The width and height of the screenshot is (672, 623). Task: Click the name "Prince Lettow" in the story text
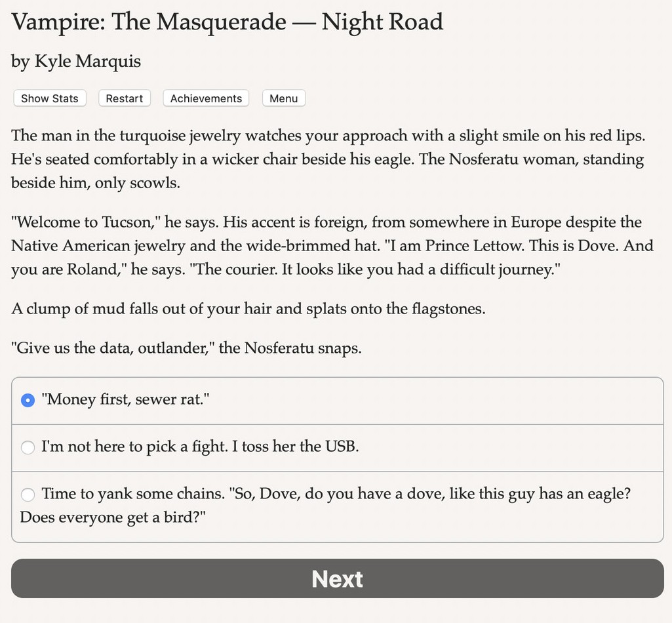click(474, 246)
